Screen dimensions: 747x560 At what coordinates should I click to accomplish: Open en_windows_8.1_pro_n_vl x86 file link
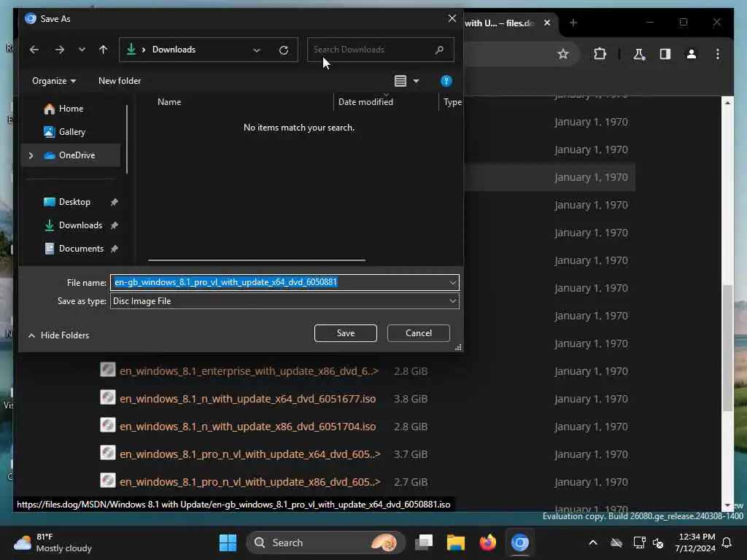(x=250, y=482)
